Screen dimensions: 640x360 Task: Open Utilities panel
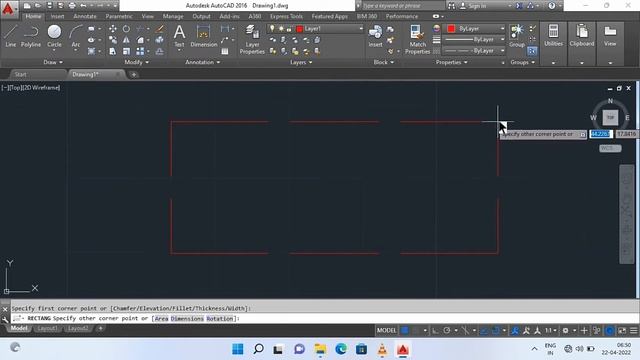(x=553, y=43)
